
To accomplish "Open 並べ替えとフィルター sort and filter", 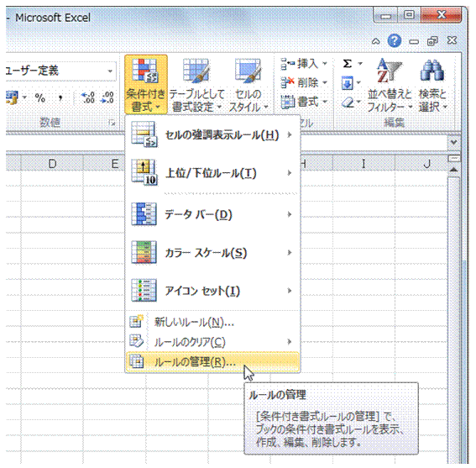I will [x=390, y=85].
